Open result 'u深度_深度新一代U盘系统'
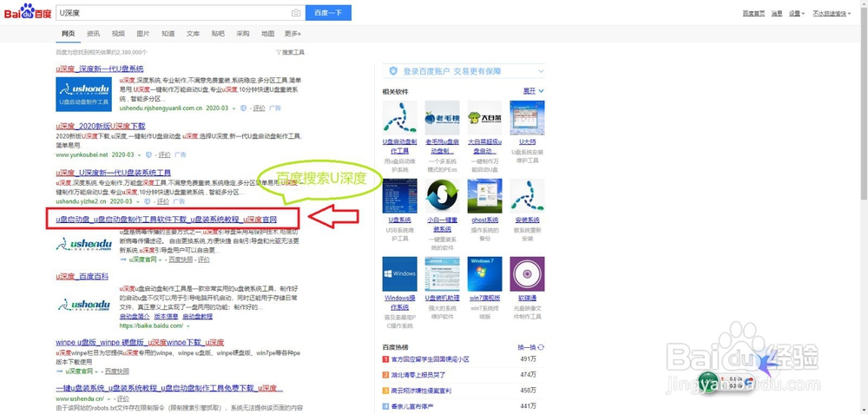 (x=100, y=69)
